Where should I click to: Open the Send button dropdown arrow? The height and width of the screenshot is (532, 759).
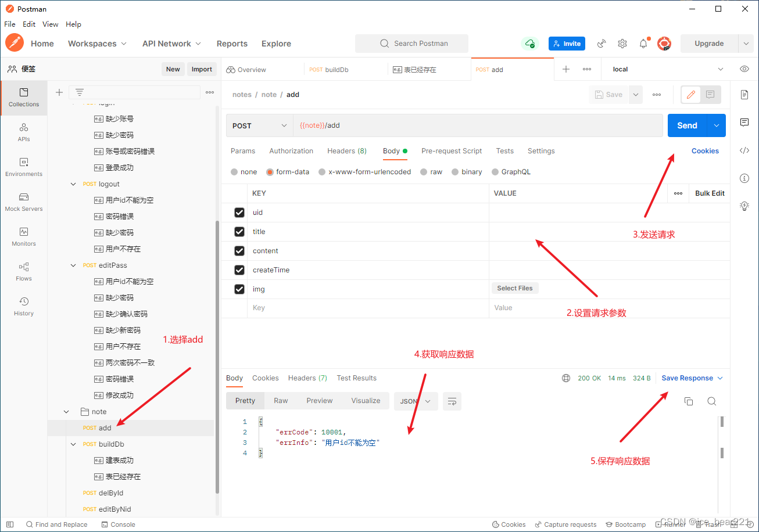[x=717, y=125]
